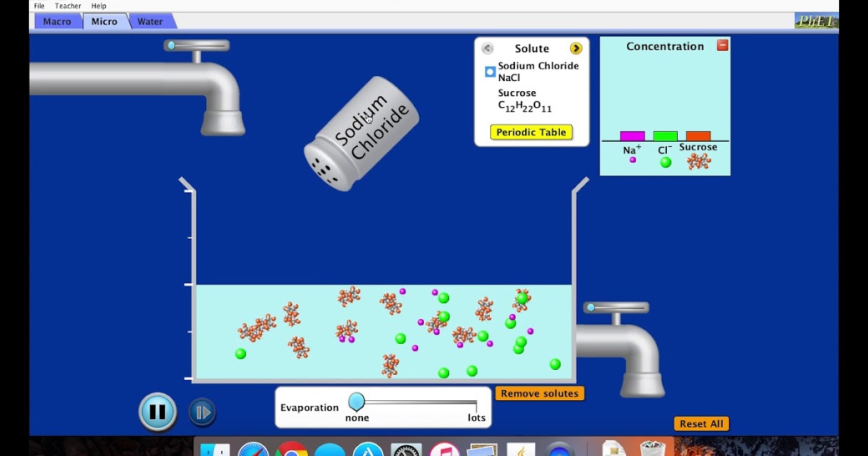Viewport: 868px width, 456px height.
Task: Click the Cl- ion legend icon
Action: 665,162
